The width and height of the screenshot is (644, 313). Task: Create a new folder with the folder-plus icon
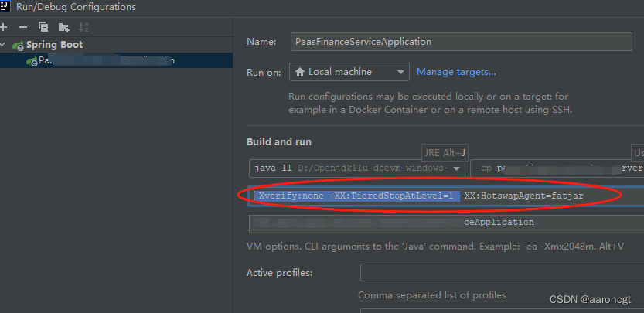[63, 28]
